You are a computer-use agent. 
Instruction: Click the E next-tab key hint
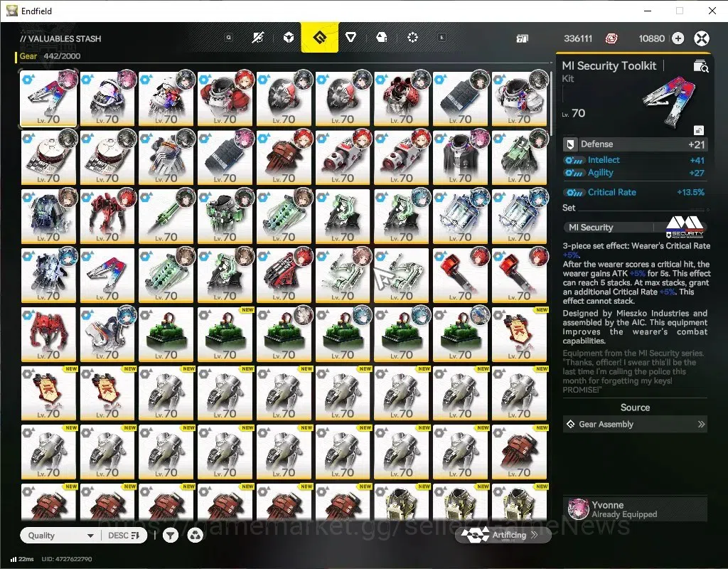click(x=441, y=38)
